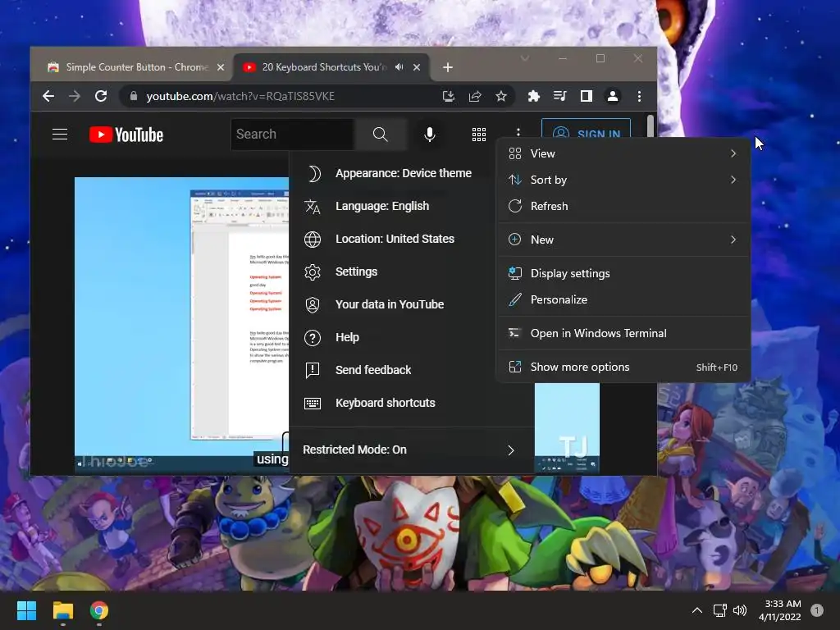Click the YouTube video player area
Screen dimensions: 840x630
[x=181, y=325]
